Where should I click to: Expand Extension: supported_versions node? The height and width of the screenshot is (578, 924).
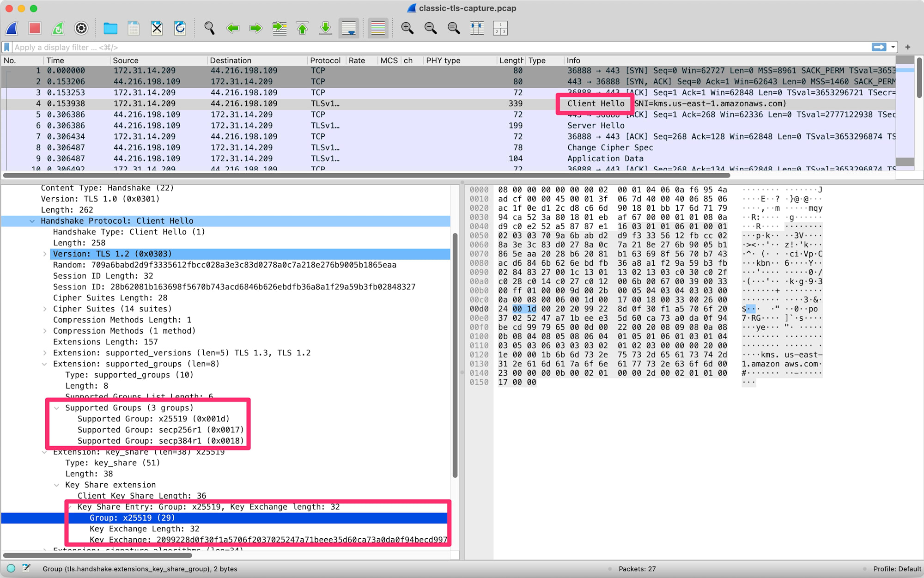[x=44, y=353]
